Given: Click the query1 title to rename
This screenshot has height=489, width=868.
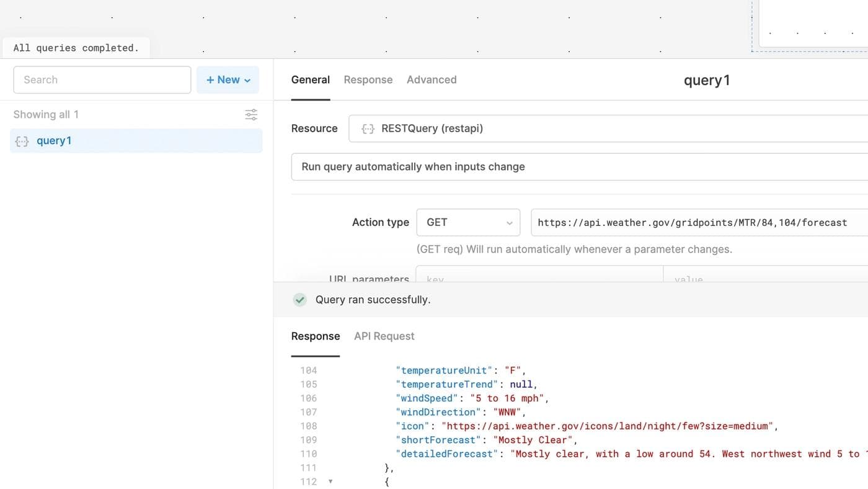Looking at the screenshot, I should pyautogui.click(x=706, y=80).
